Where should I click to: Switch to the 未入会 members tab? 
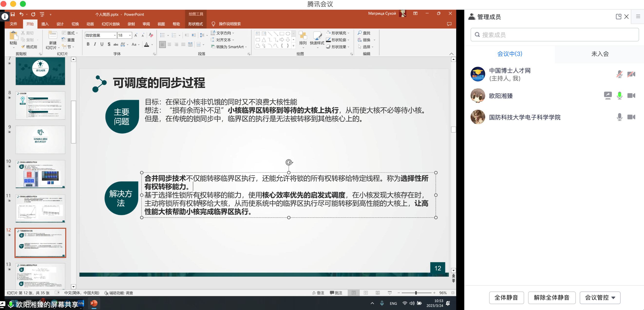[x=600, y=54]
